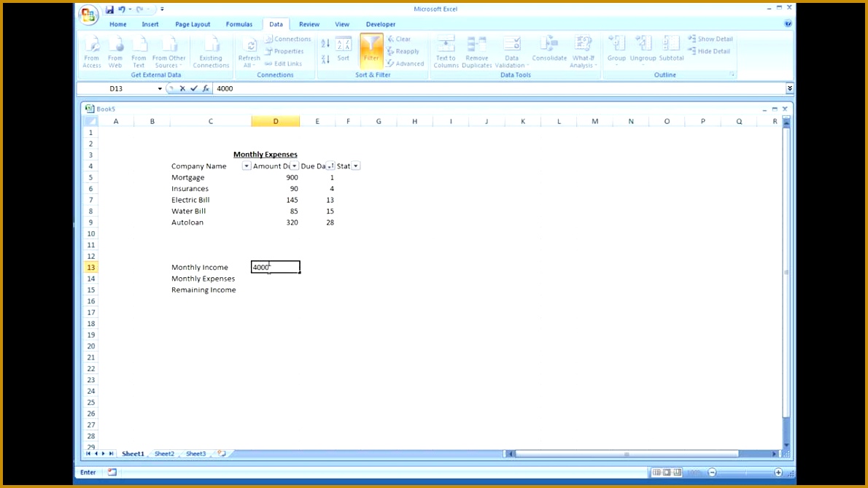Switch to Normal view in status bar
This screenshot has width=868, height=488.
pyautogui.click(x=656, y=472)
